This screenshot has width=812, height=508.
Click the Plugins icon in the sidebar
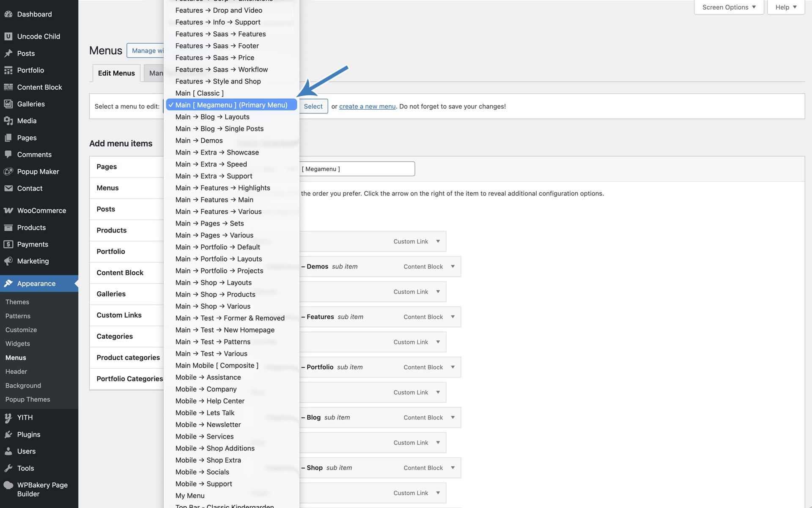click(8, 434)
